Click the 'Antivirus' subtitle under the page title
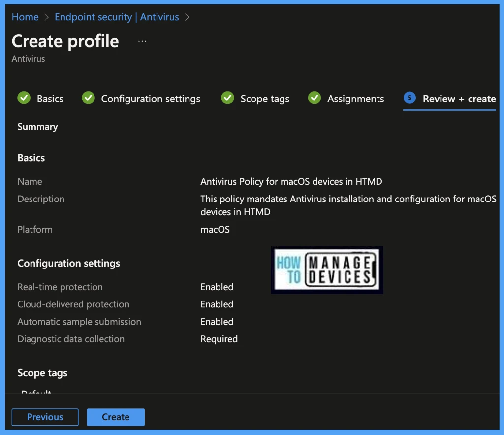The width and height of the screenshot is (504, 435). click(x=28, y=59)
